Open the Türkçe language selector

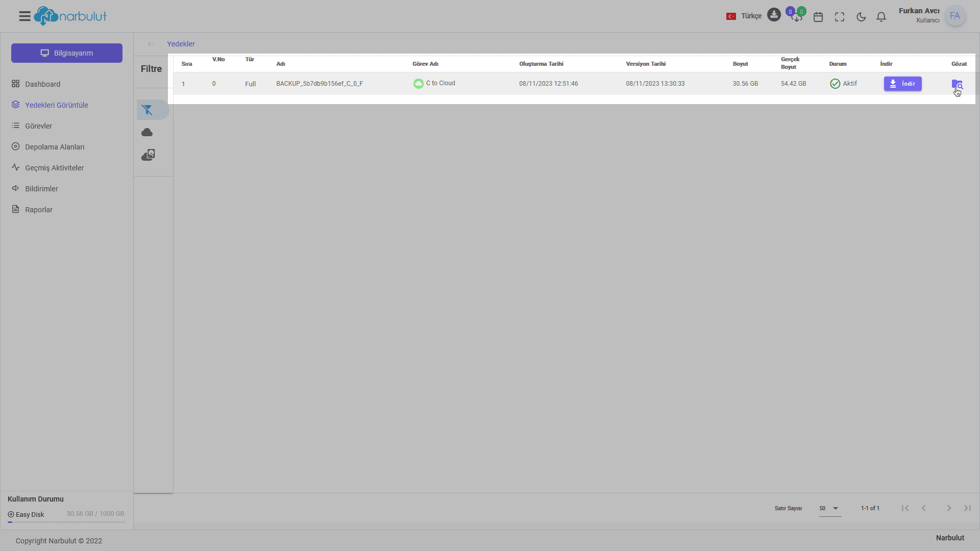744,16
